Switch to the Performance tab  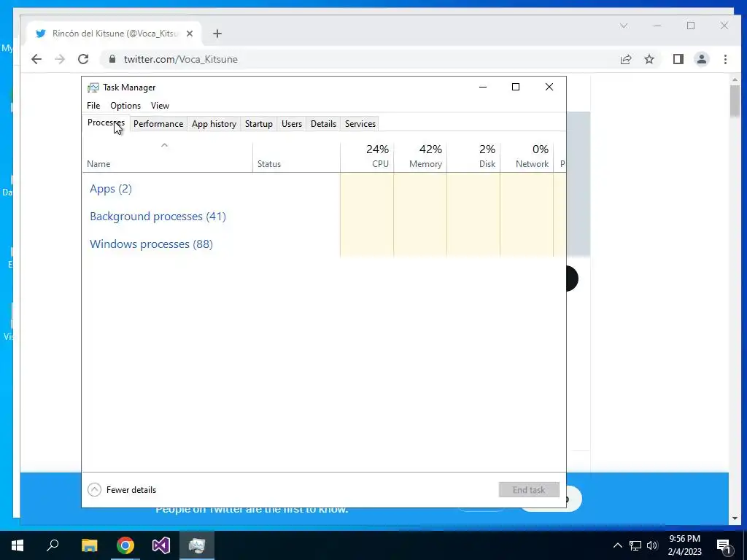coord(158,124)
